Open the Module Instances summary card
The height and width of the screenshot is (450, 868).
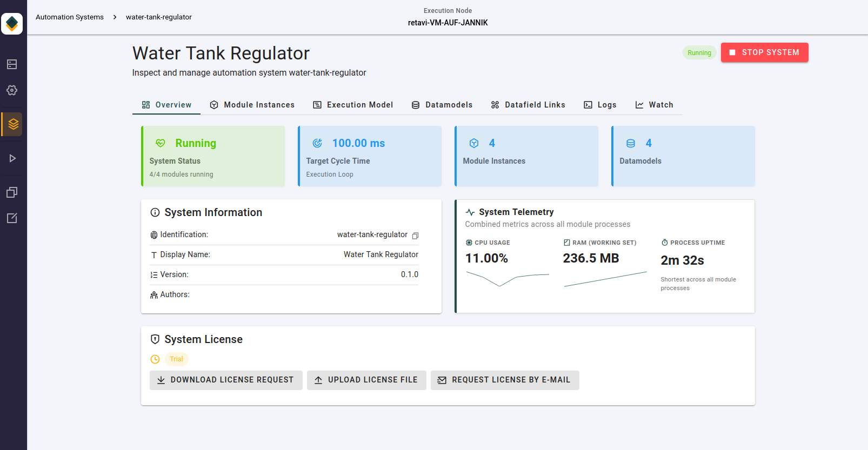[x=526, y=156]
